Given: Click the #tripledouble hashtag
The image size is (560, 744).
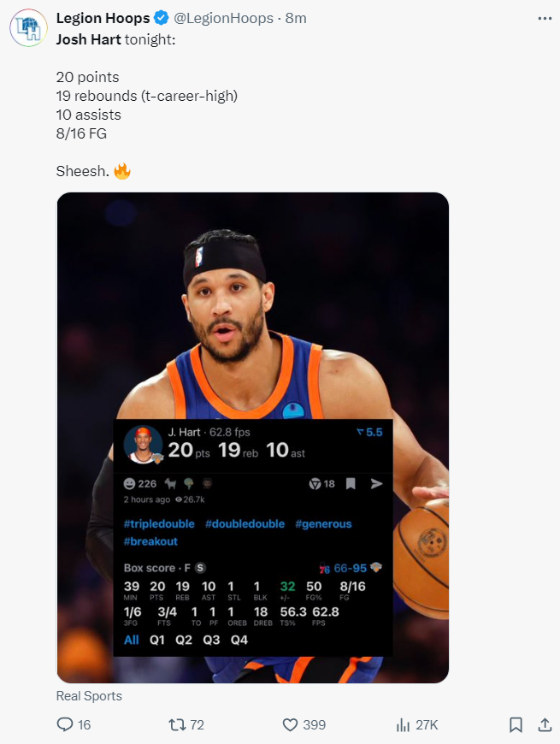Looking at the screenshot, I should pyautogui.click(x=159, y=523).
